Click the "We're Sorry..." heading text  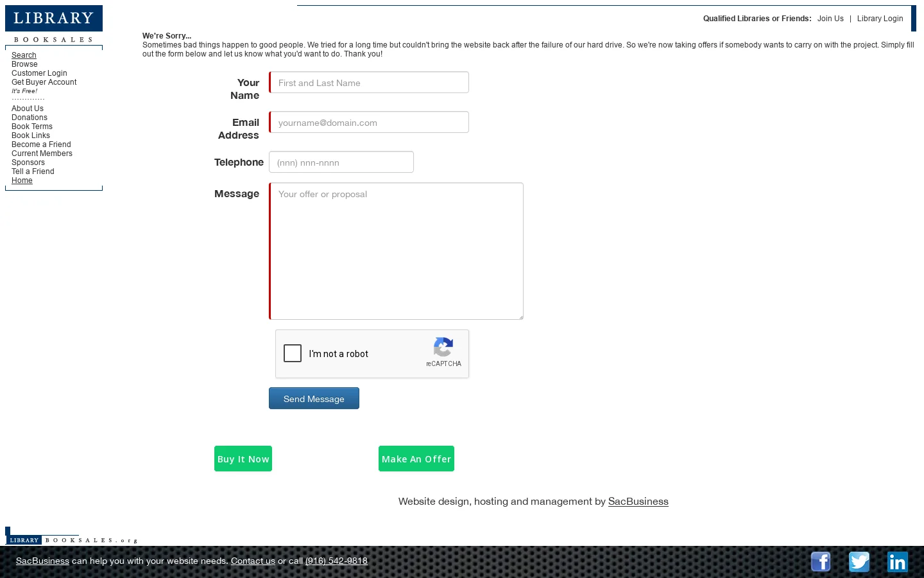point(167,36)
